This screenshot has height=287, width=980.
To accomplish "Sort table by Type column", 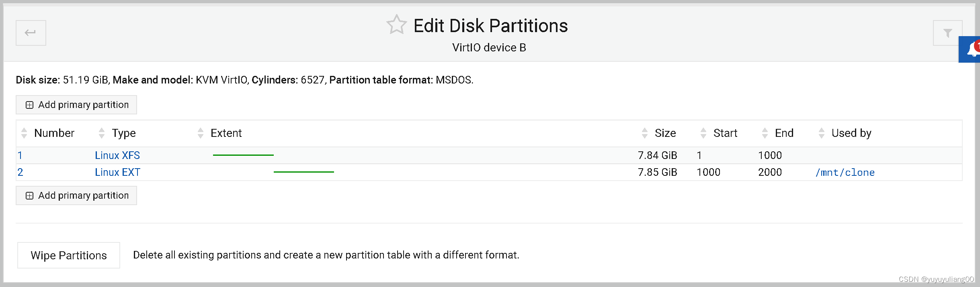I will click(x=123, y=133).
